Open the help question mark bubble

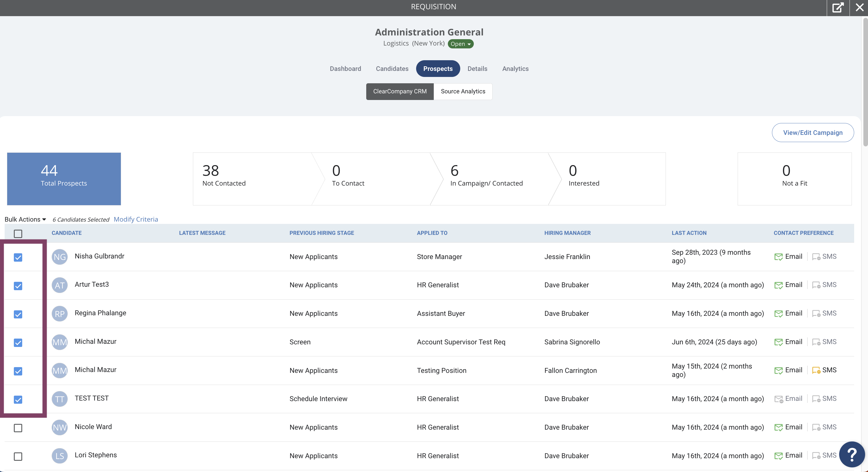[852, 454]
